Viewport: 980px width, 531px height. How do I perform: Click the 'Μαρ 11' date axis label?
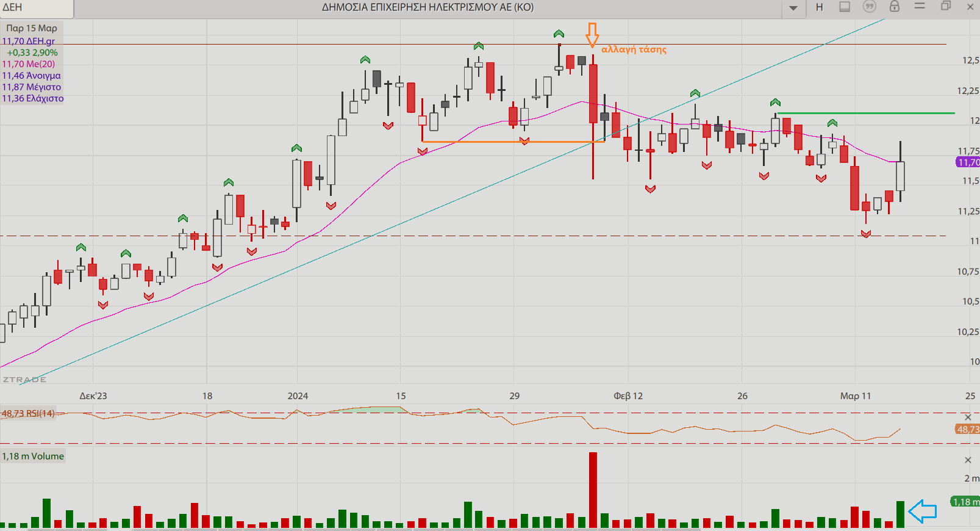[856, 396]
